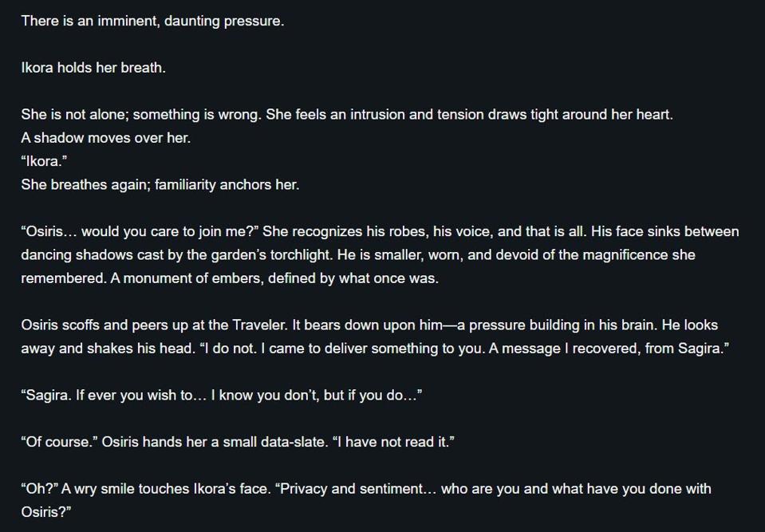
Task: Click the words "Osiris scoffs"
Action: coord(63,325)
